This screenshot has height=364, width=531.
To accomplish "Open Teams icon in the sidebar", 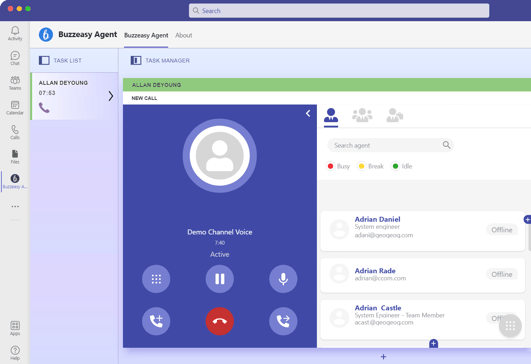I will click(x=15, y=83).
